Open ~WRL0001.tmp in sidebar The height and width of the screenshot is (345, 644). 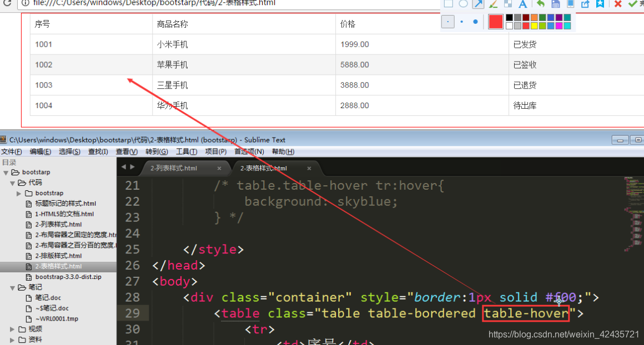click(56, 319)
